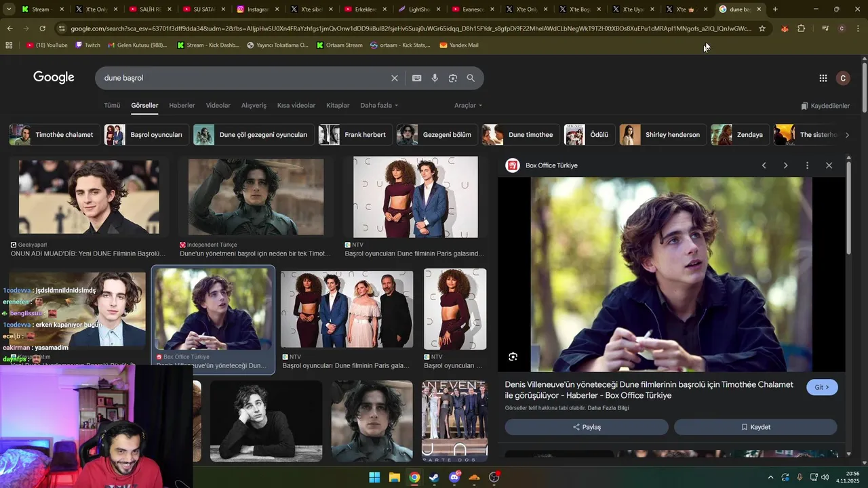Open the Twitch bookmark
The height and width of the screenshot is (488, 868).
click(x=87, y=45)
